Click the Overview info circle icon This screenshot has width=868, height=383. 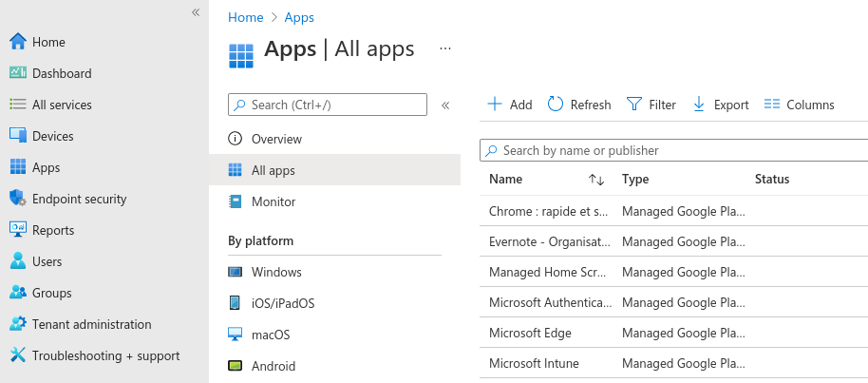235,139
